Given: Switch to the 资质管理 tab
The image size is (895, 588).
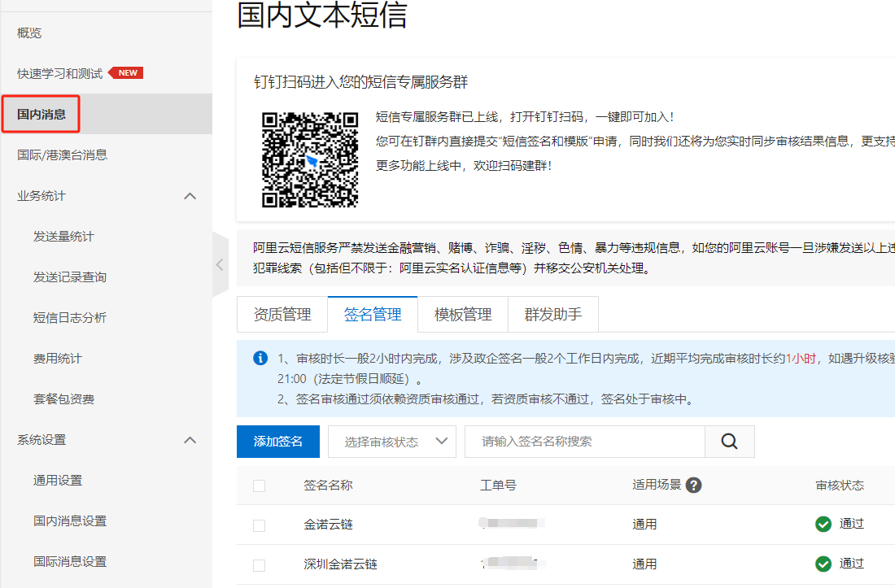Looking at the screenshot, I should tap(282, 315).
